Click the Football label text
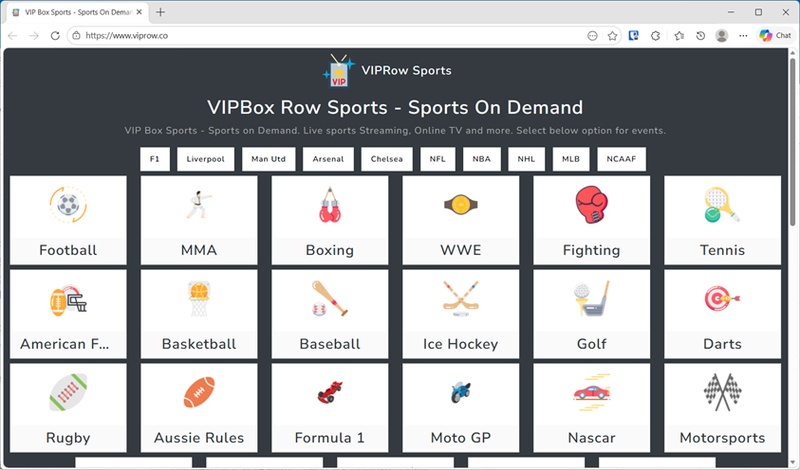This screenshot has height=470, width=800. pyautogui.click(x=68, y=250)
